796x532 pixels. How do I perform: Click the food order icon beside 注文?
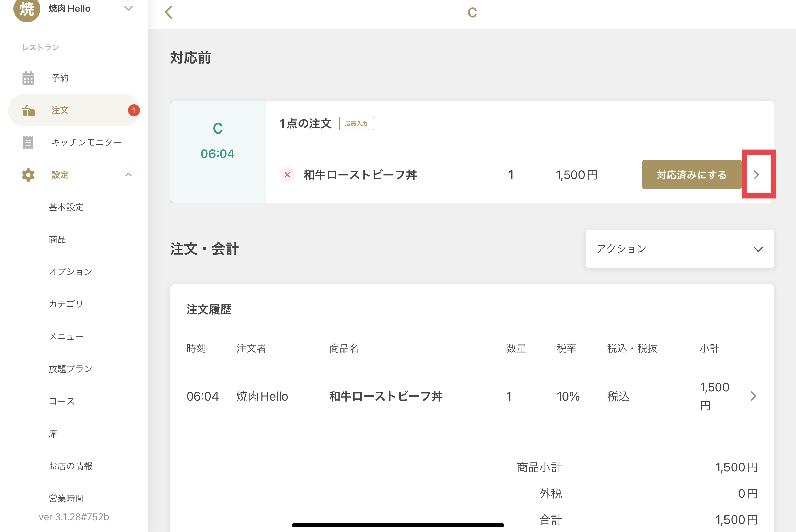(28, 111)
